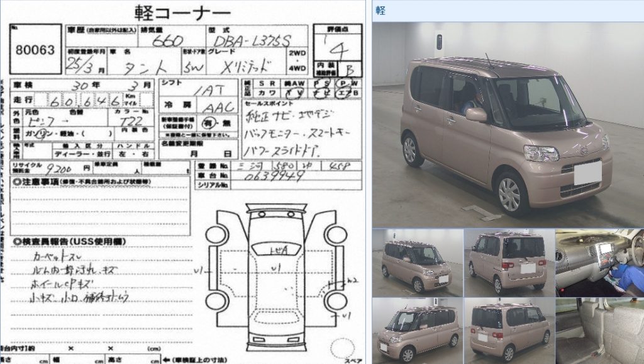Open the large photo of the pink Tanto
The width and height of the screenshot is (644, 364).
click(508, 125)
